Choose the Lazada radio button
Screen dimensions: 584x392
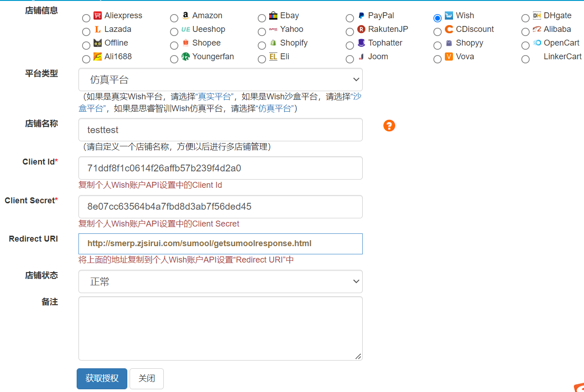(86, 32)
